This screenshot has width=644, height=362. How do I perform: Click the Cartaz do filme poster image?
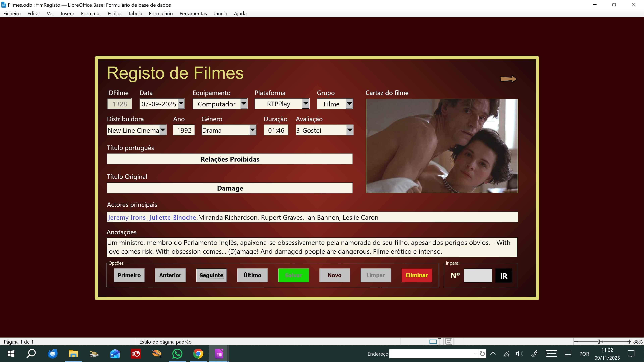442,146
